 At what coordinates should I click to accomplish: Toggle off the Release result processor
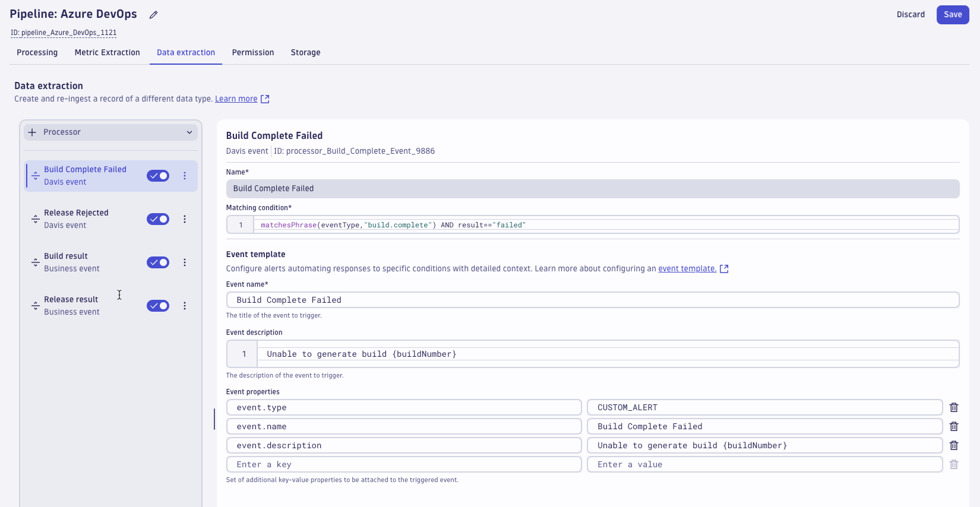click(158, 306)
